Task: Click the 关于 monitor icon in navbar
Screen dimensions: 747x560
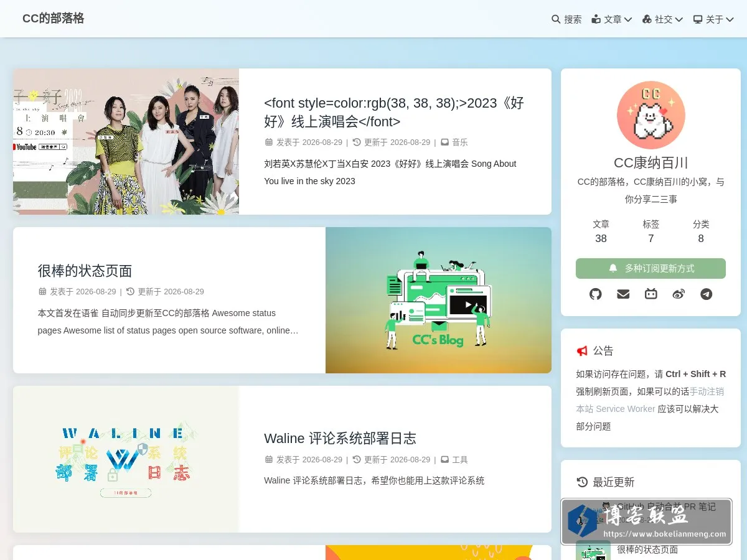Action: click(698, 19)
